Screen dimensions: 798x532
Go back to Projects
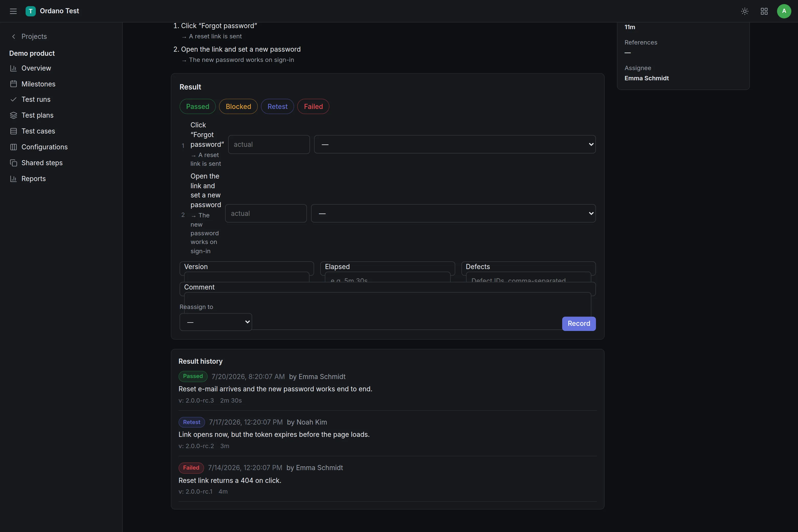34,37
